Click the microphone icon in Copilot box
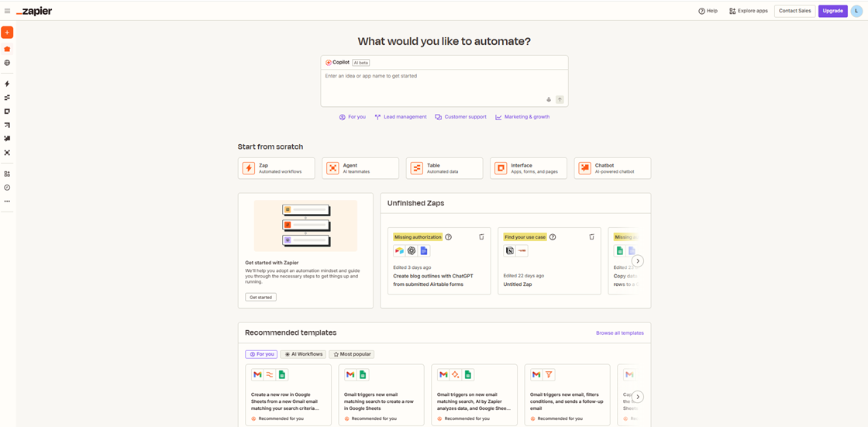The width and height of the screenshot is (868, 427). [x=549, y=100]
